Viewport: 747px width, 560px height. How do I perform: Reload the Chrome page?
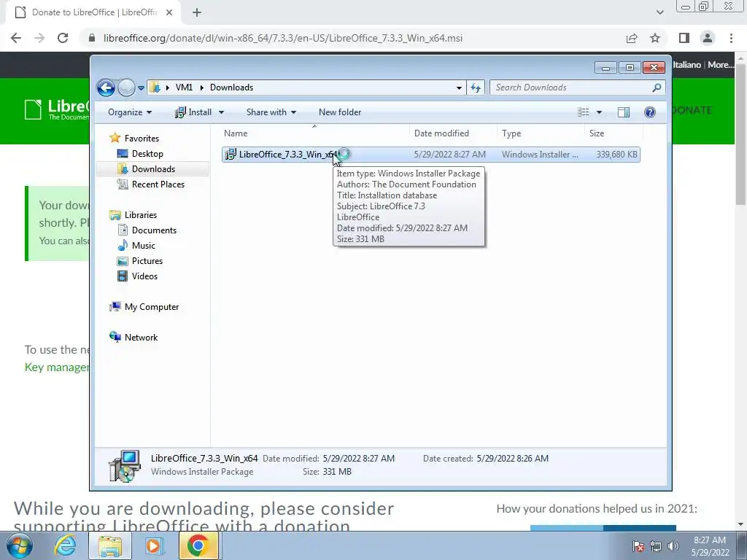pos(63,38)
